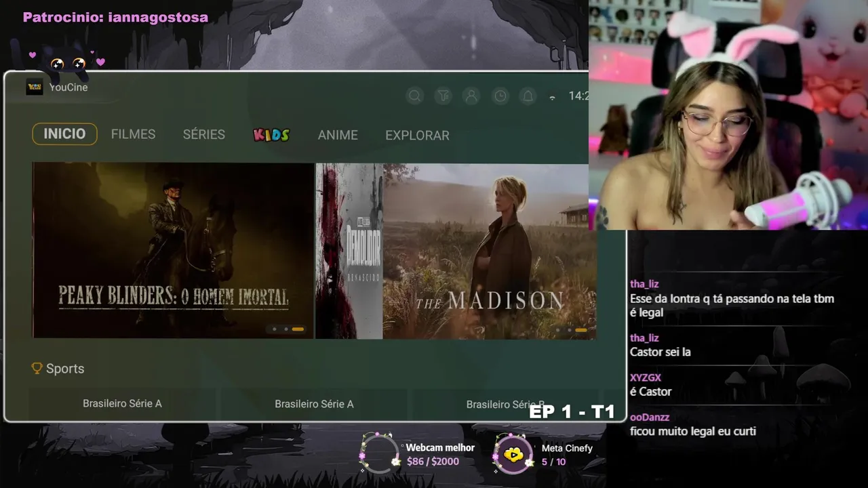This screenshot has width=868, height=488.
Task: Click the YouCine logo icon
Action: pyautogui.click(x=35, y=87)
